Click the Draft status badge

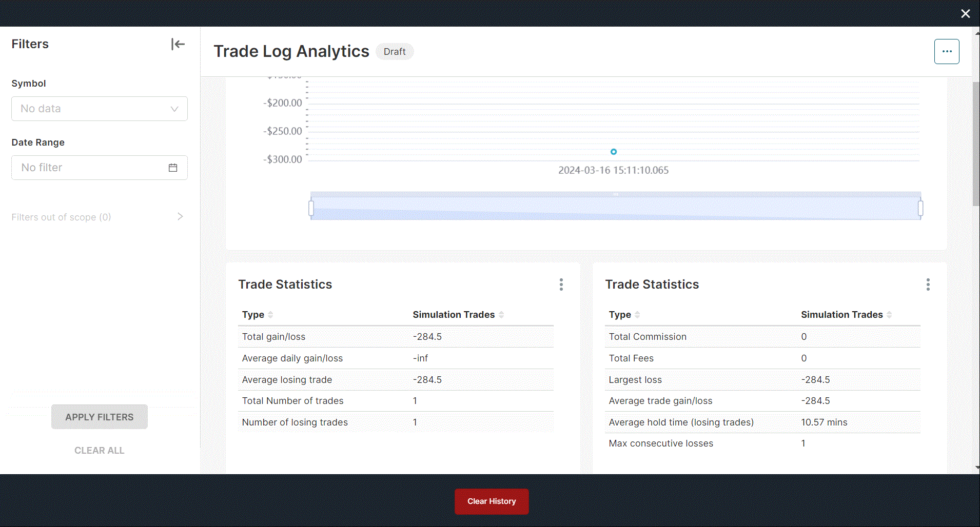394,52
